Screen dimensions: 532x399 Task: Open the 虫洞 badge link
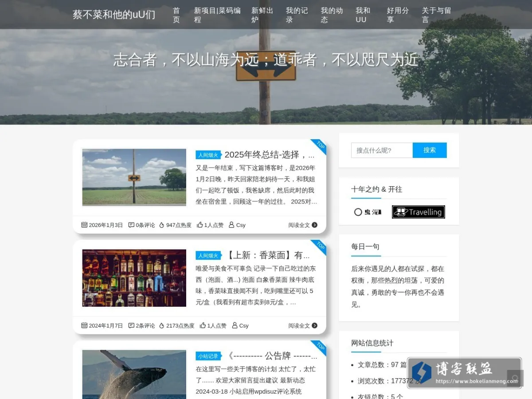tap(368, 212)
